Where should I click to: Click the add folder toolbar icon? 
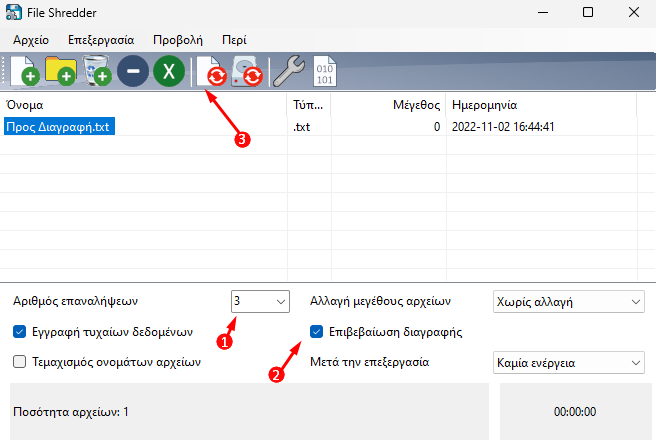[61, 71]
